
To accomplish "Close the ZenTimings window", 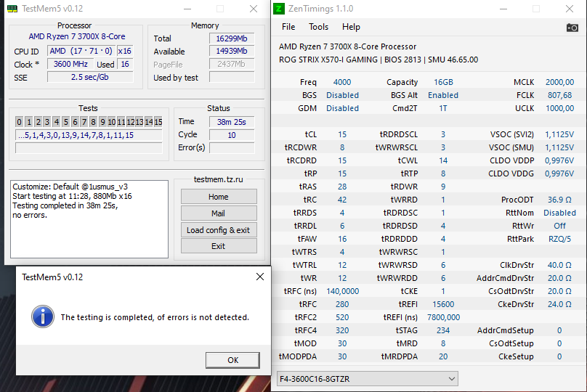I will click(569, 9).
